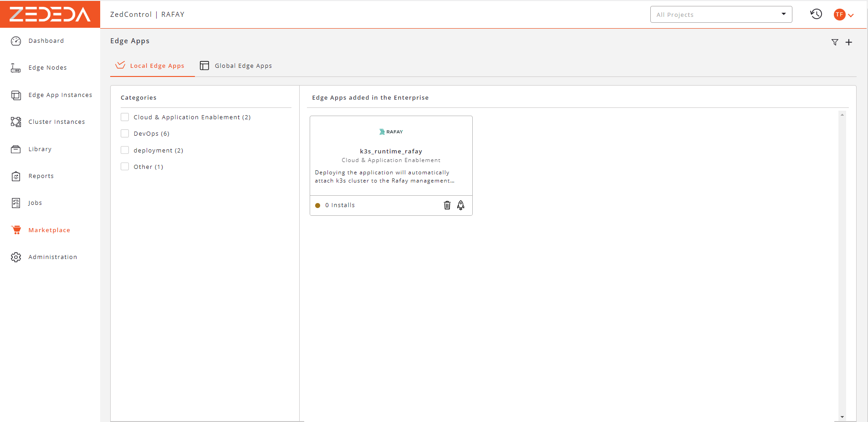Click 'ZedControl | RAFAY' header title

pos(147,15)
